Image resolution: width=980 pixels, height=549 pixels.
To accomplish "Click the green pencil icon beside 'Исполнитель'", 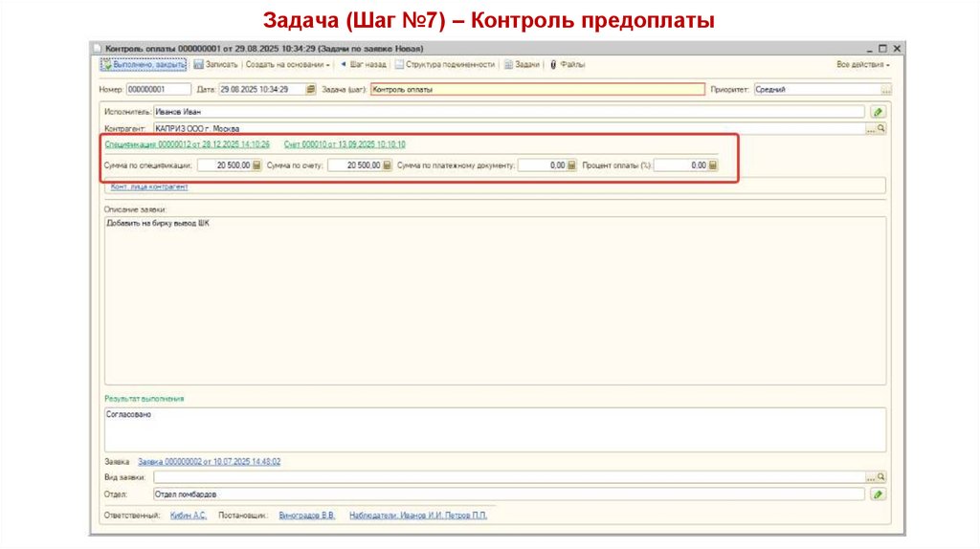I will [879, 112].
